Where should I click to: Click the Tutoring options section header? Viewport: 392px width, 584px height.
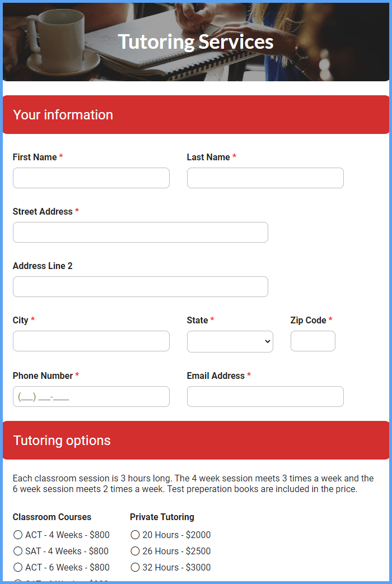(196, 440)
